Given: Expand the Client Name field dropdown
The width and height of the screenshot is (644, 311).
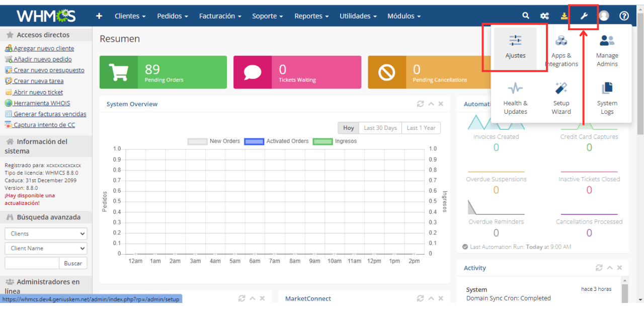Looking at the screenshot, I should pyautogui.click(x=46, y=248).
